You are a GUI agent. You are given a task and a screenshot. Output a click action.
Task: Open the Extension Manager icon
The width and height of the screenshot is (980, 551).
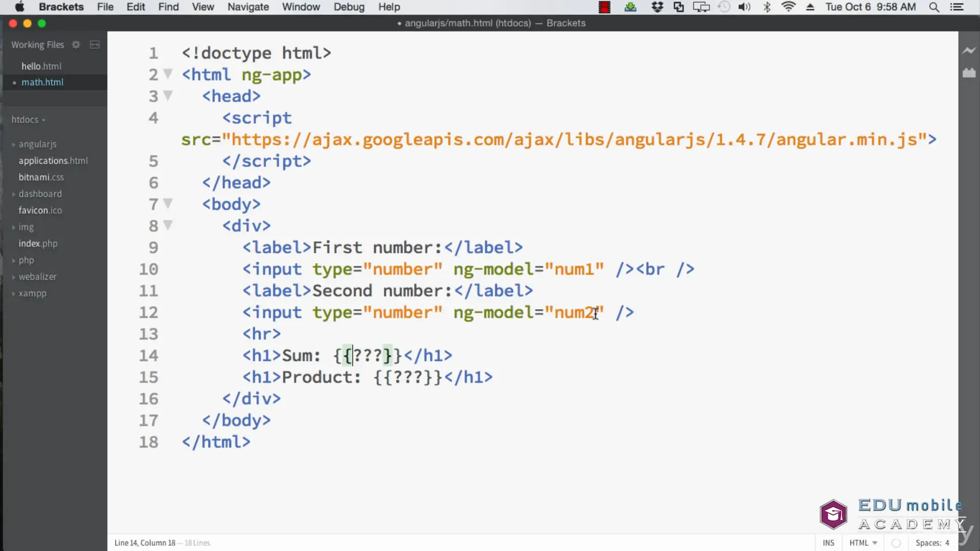pos(968,73)
